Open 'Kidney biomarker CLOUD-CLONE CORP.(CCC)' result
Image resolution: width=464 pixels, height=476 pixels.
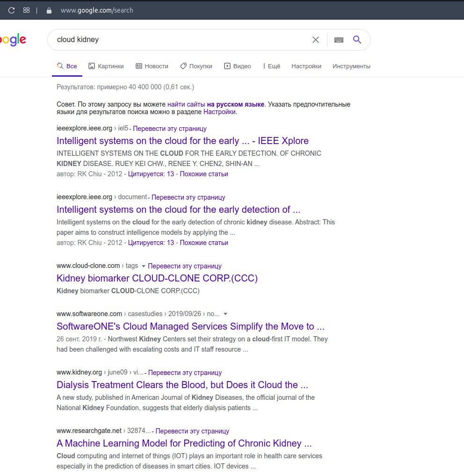click(157, 278)
